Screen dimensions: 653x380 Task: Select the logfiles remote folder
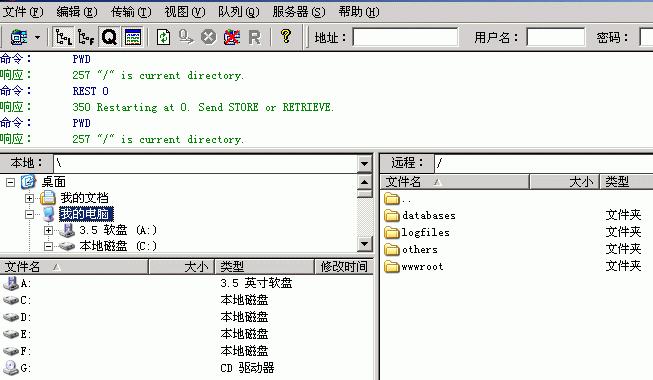tap(417, 232)
